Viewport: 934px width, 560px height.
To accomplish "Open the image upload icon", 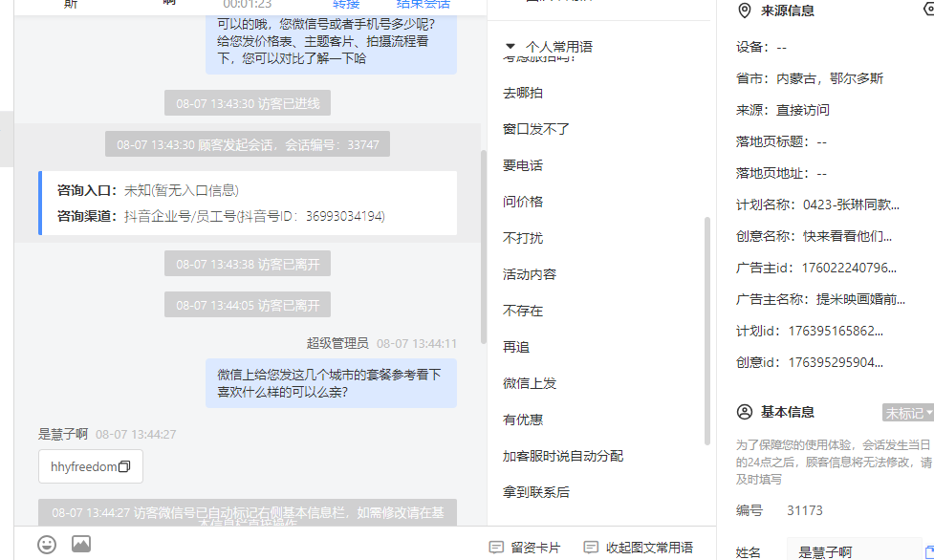I will [x=81, y=544].
